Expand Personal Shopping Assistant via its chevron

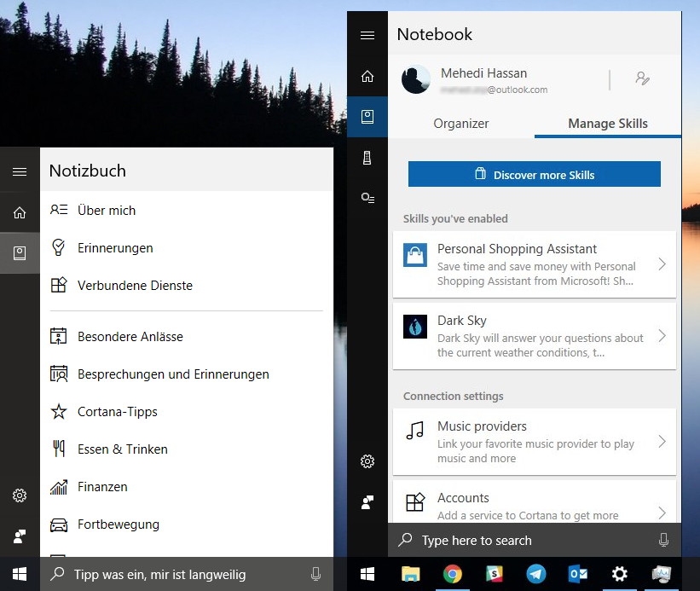pos(662,264)
